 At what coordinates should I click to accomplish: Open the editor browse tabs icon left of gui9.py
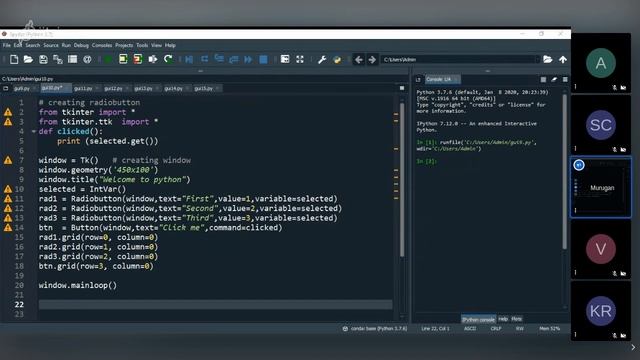(x=6, y=88)
